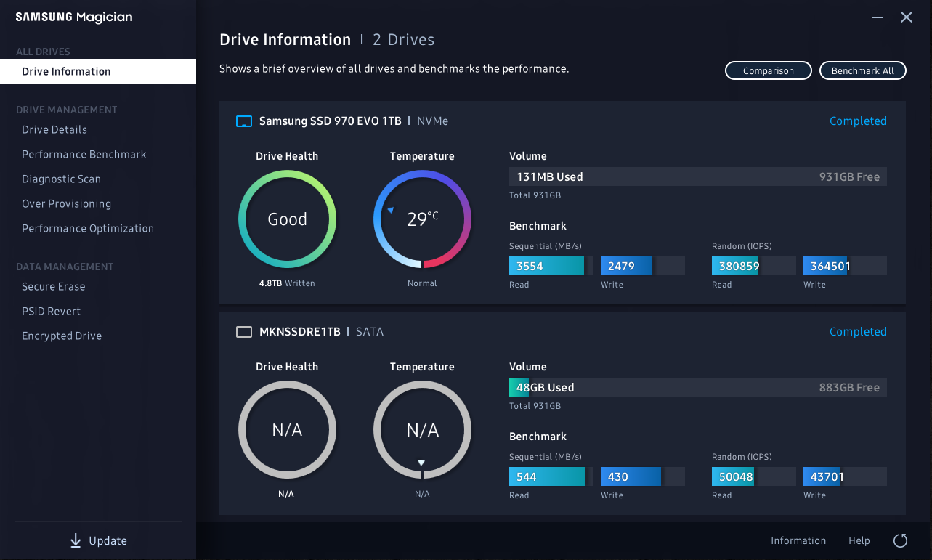Click the 931GB Free text
This screenshot has width=932, height=560.
coord(849,176)
